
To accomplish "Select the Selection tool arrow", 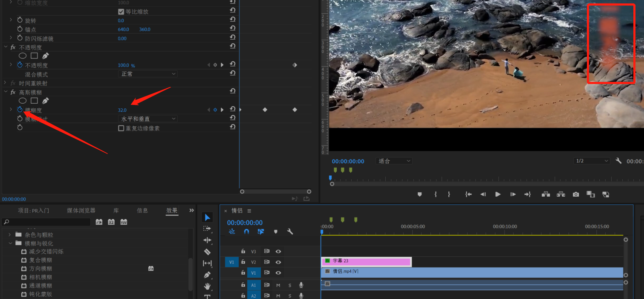I will tap(207, 218).
